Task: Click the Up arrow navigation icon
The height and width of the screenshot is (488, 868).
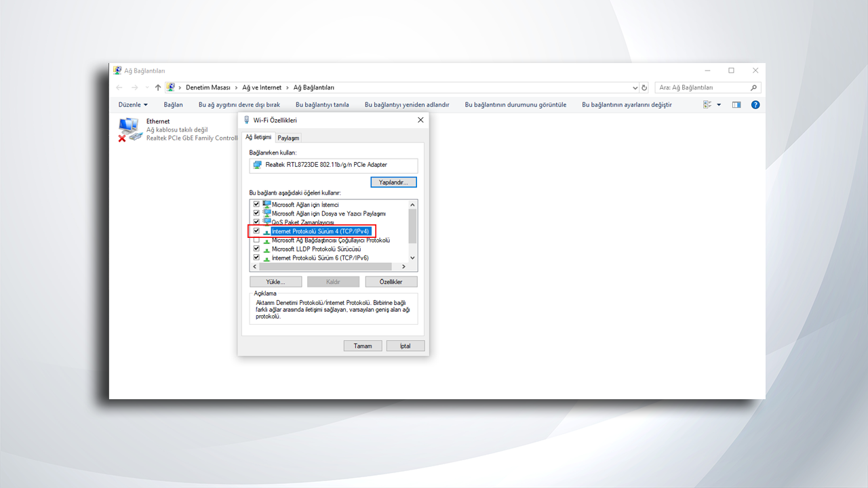Action: [158, 87]
